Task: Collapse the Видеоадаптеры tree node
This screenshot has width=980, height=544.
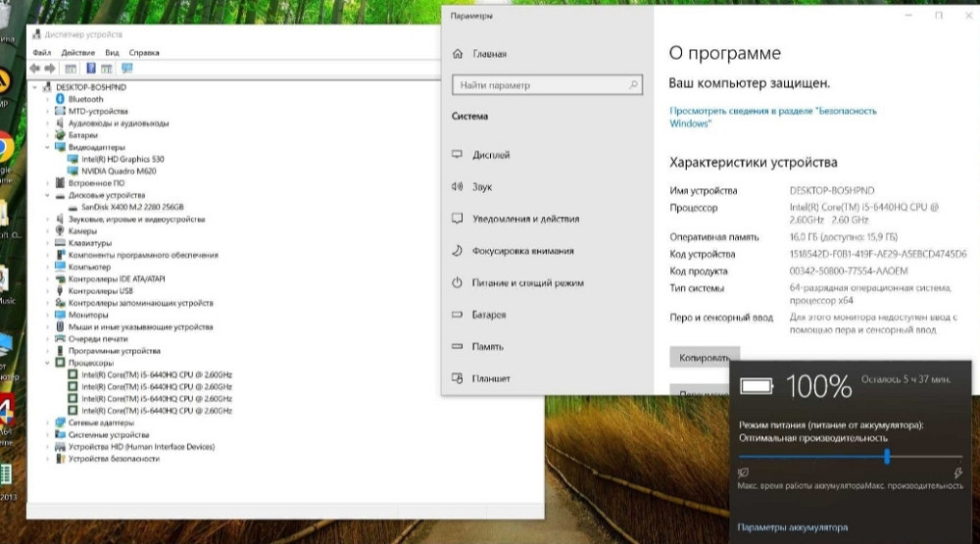Action: coord(47,147)
